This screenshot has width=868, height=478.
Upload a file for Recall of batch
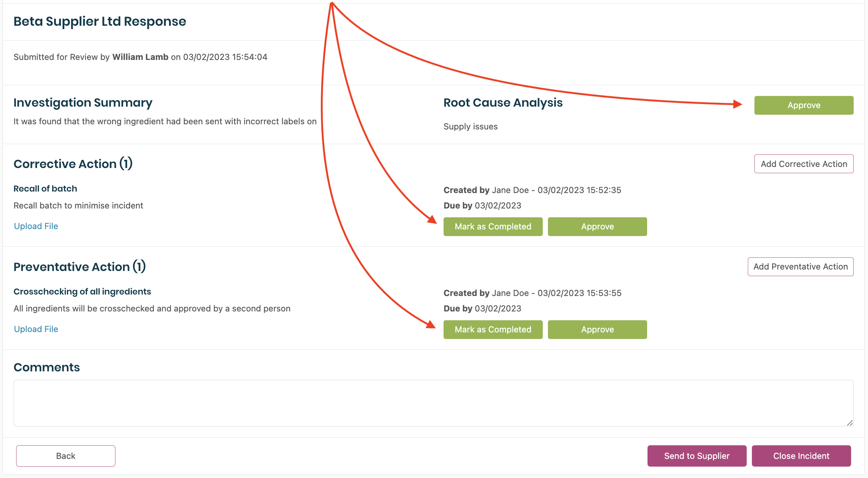click(x=36, y=226)
